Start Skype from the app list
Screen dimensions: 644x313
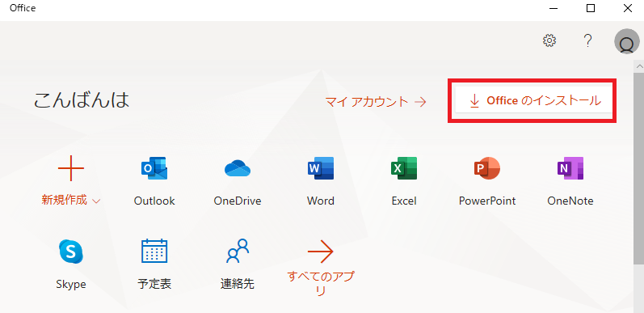tap(71, 252)
